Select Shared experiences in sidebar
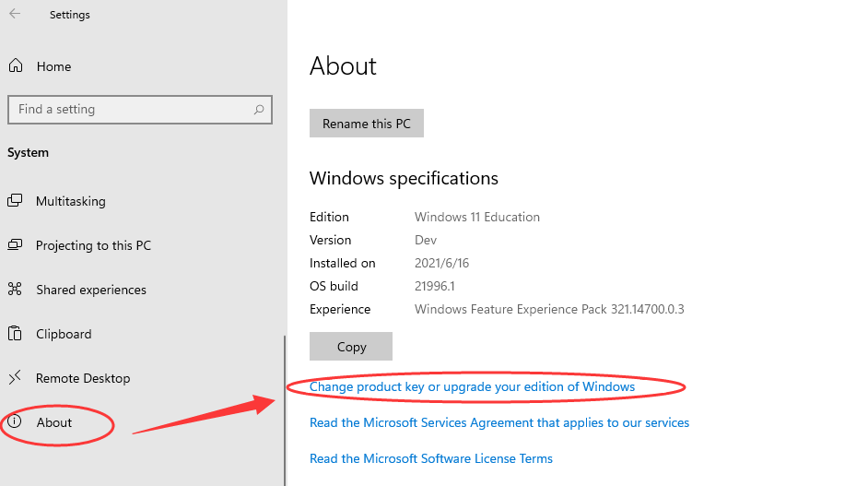The height and width of the screenshot is (486, 868). point(91,290)
